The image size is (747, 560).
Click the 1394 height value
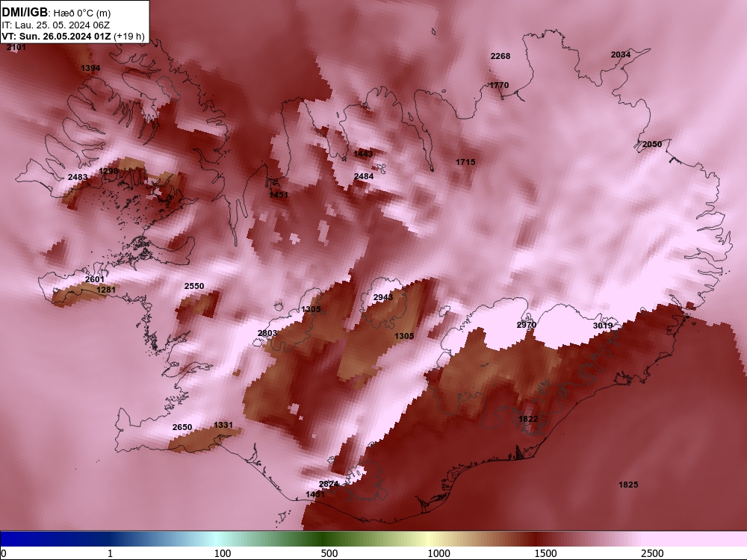(90, 68)
